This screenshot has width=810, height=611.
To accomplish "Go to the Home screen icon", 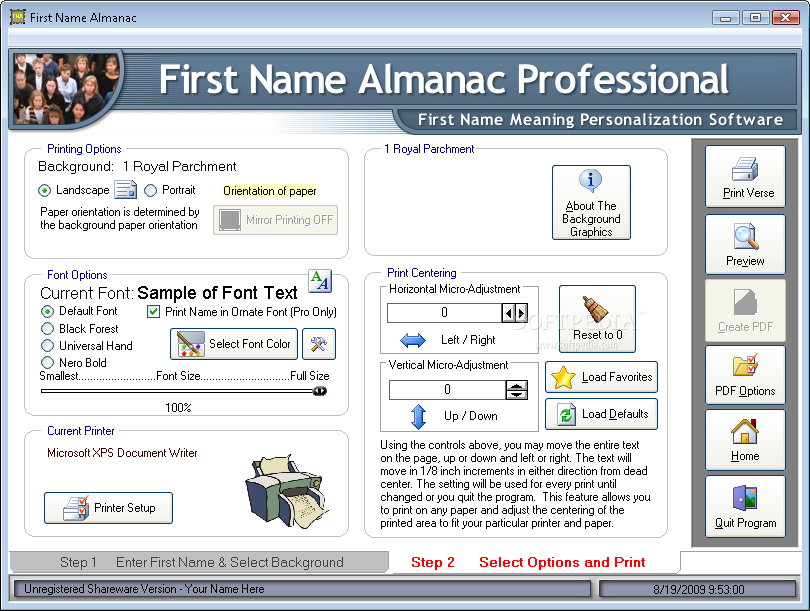I will coord(744,431).
